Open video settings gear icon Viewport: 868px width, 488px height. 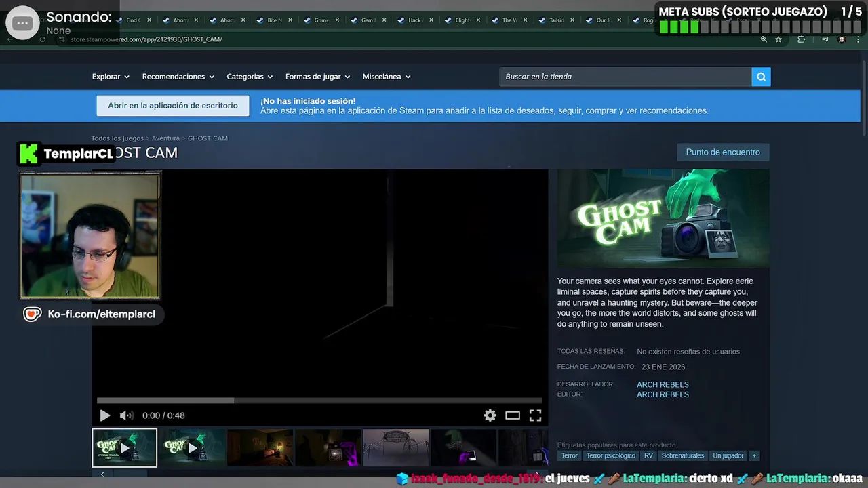(490, 415)
